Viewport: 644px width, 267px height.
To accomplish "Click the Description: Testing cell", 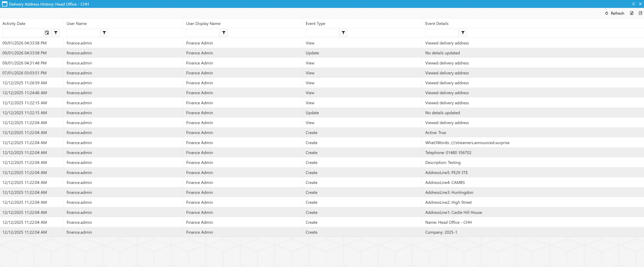I will tap(533, 162).
